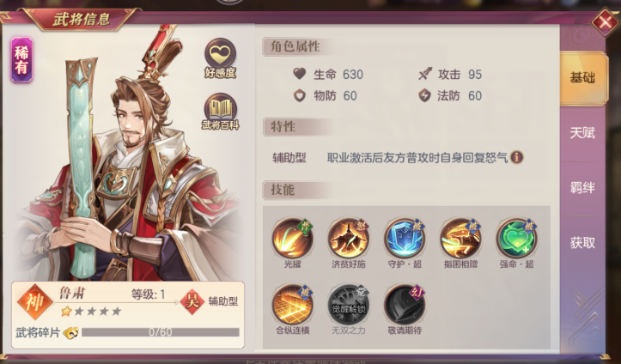
Task: Select the 济贫好施 rage skill icon
Action: point(349,239)
